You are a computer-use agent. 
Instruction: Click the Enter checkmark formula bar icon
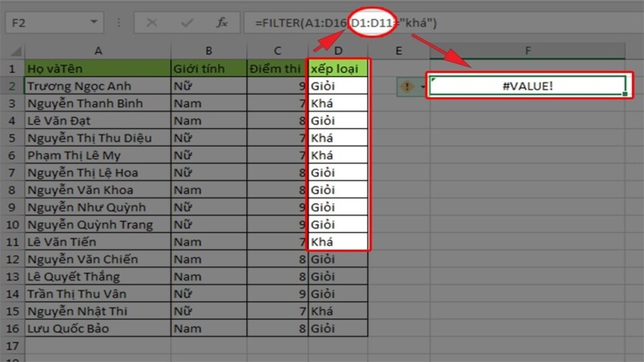pyautogui.click(x=187, y=23)
